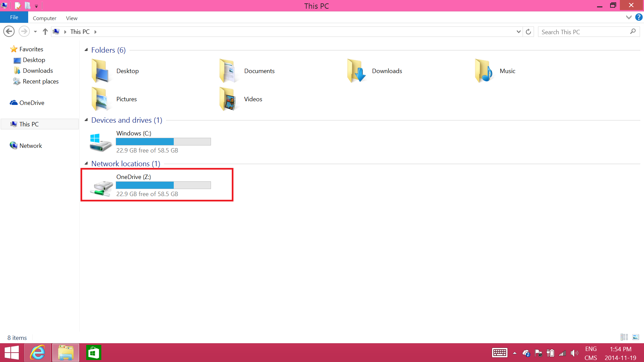644x362 pixels.
Task: Open the address bar history dropdown
Action: (519, 32)
